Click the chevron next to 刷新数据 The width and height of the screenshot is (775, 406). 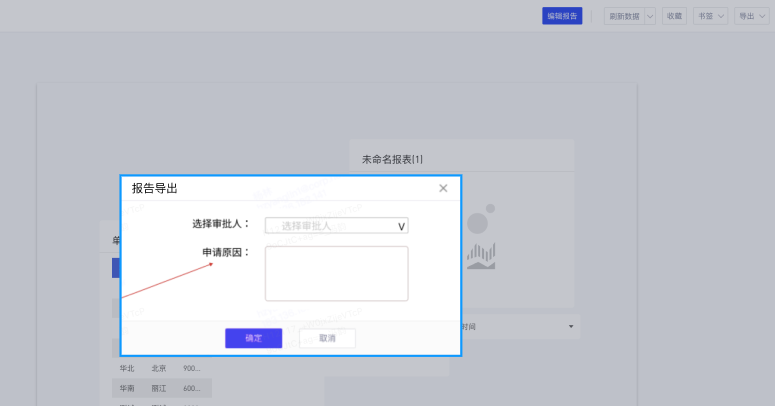pos(650,16)
